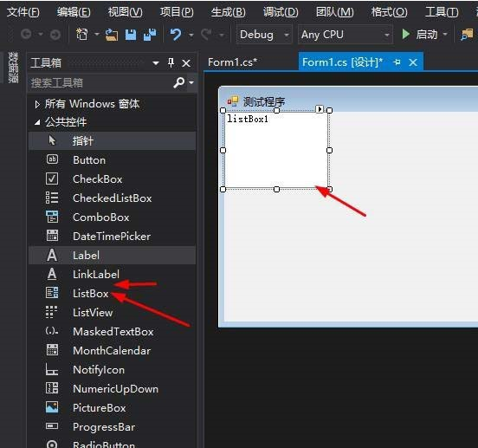This screenshot has height=448, width=478.
Task: Open the 文件(F) menu
Action: (x=23, y=12)
